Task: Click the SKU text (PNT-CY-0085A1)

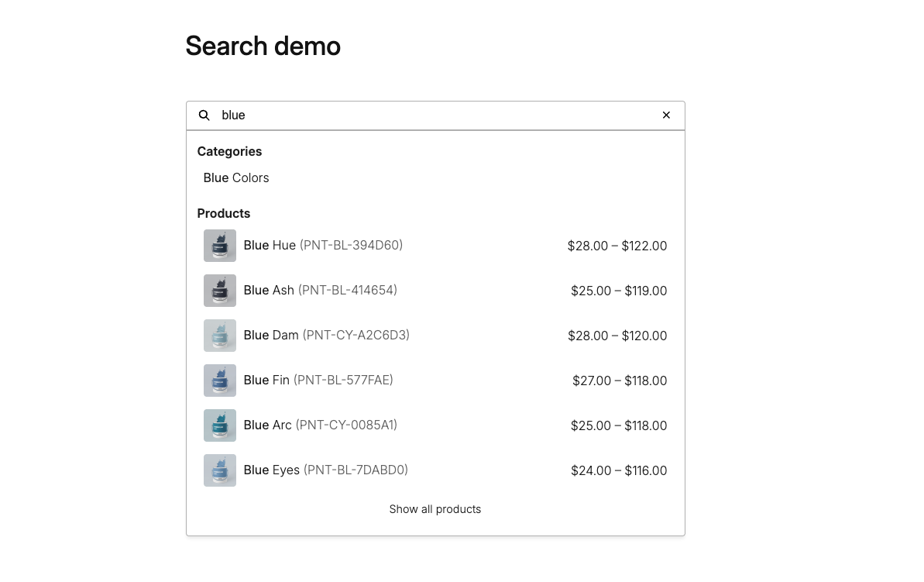Action: pyautogui.click(x=346, y=425)
